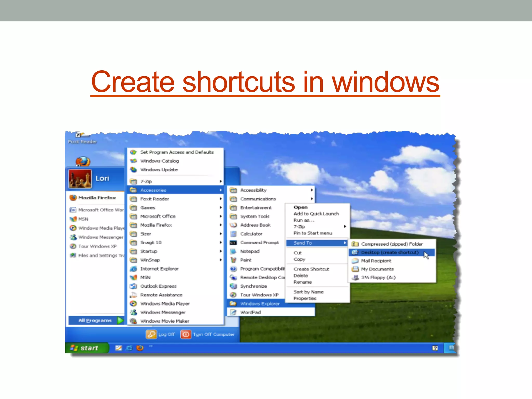The image size is (532, 399).
Task: Open Calculator icon
Action: click(x=234, y=234)
